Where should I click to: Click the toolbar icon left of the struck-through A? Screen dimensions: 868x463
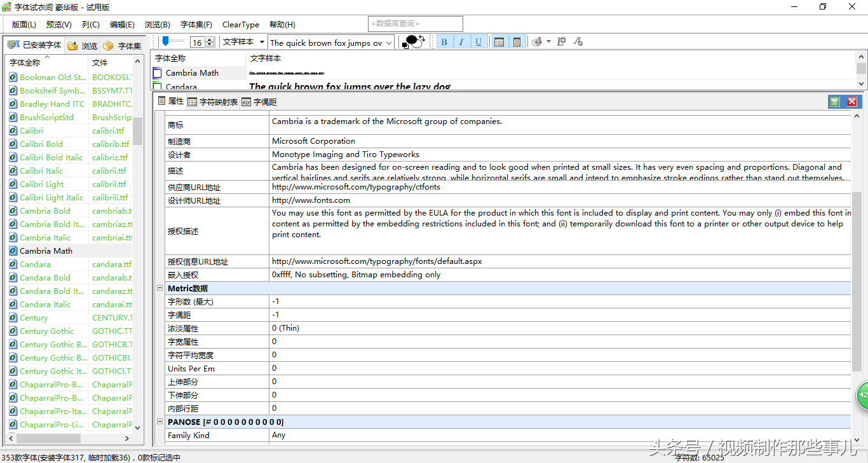561,42
